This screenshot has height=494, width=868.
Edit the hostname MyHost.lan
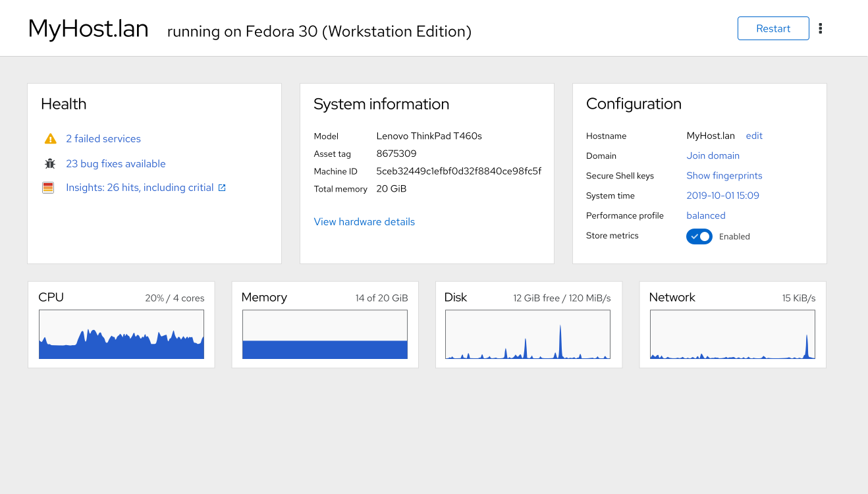coord(754,136)
